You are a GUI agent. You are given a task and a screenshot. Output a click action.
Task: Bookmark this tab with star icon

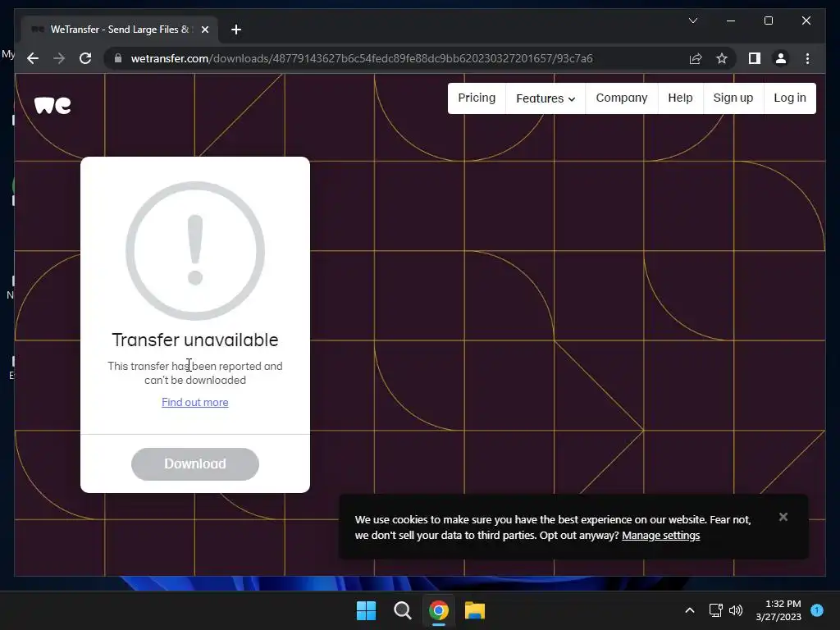722,58
